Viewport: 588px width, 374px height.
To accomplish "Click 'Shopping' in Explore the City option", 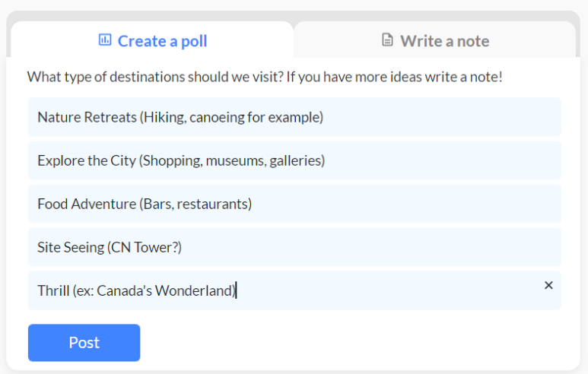I will tap(169, 160).
